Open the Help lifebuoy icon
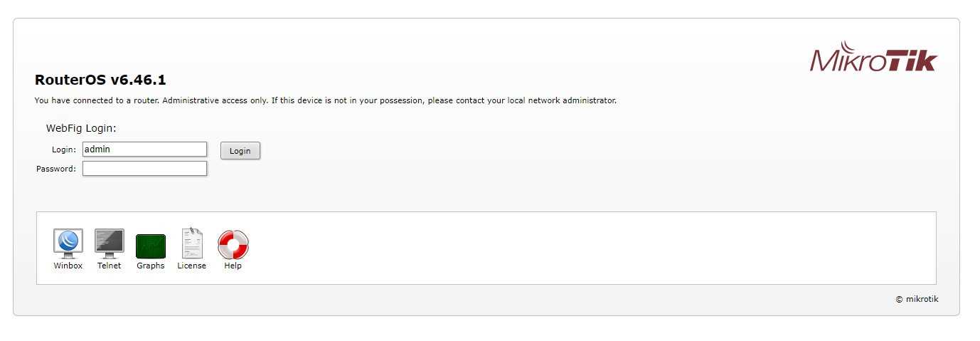 pyautogui.click(x=233, y=244)
